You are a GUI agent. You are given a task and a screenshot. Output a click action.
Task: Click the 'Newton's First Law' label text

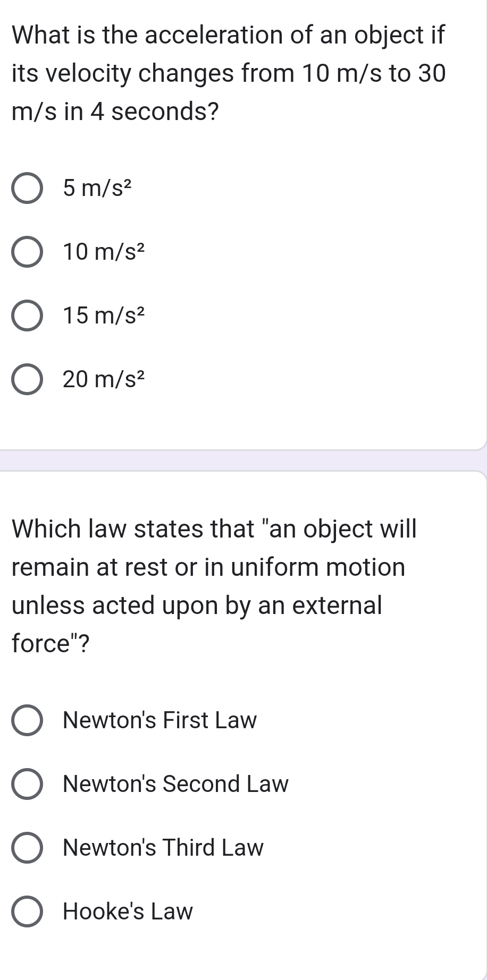[159, 720]
